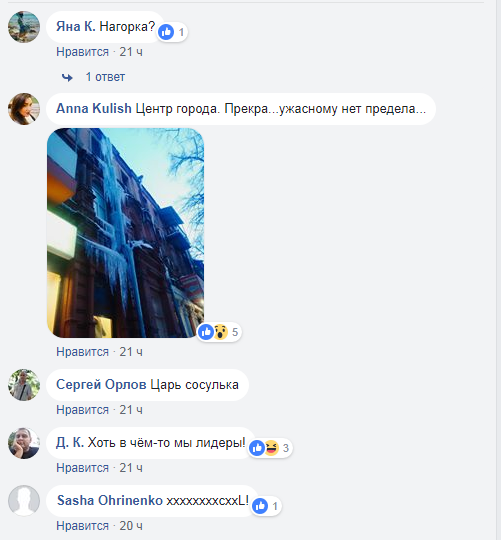Open the Anna Kulish profile link
This screenshot has width=501, height=540.
pos(94,108)
